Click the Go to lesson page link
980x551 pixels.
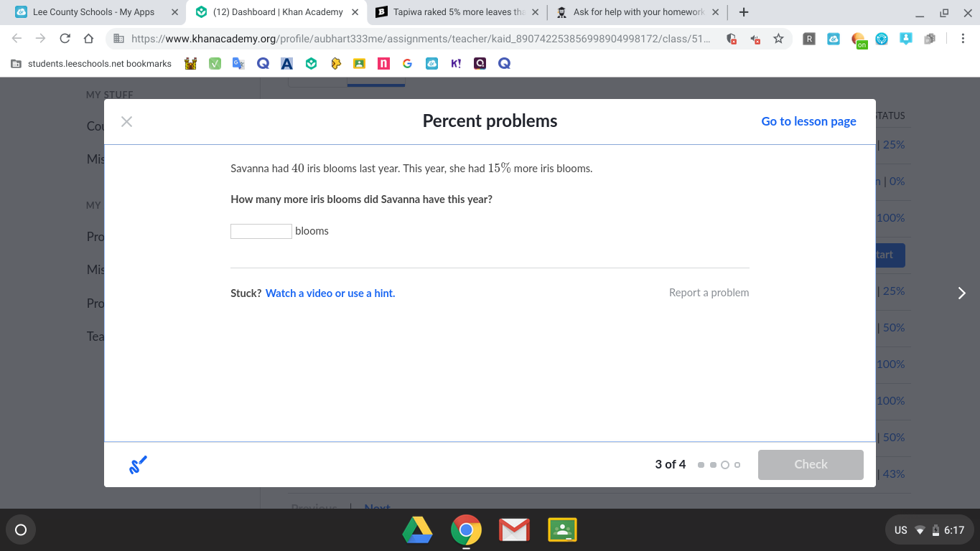(808, 121)
